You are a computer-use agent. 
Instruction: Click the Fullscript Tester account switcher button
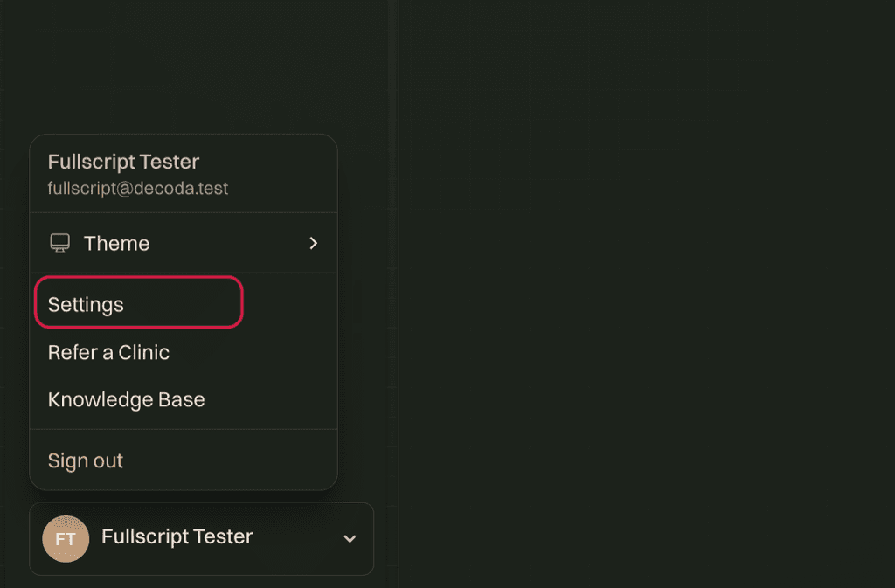(x=202, y=539)
